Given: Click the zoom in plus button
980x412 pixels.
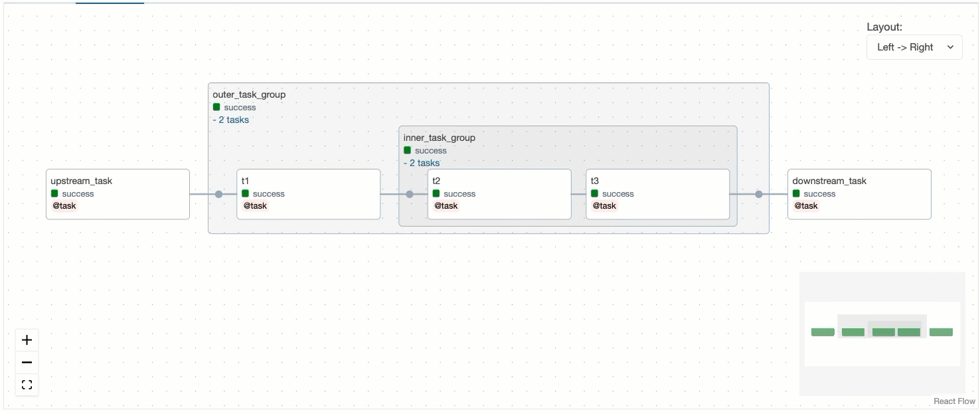Looking at the screenshot, I should coord(27,340).
